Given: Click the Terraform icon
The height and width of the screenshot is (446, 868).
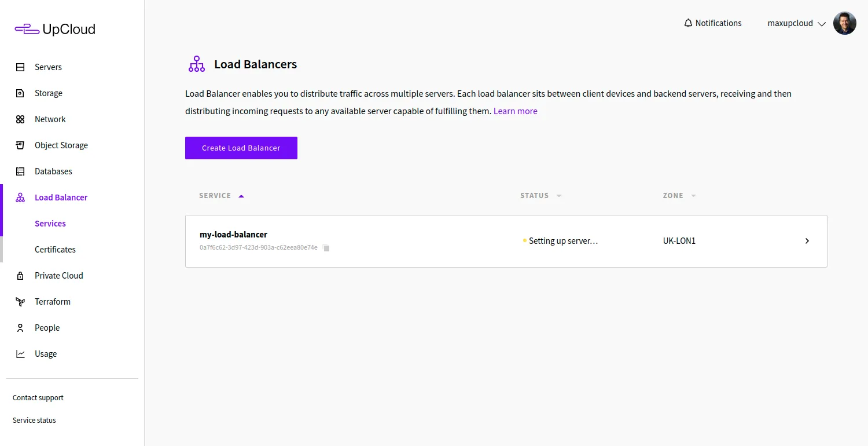Looking at the screenshot, I should pos(20,302).
